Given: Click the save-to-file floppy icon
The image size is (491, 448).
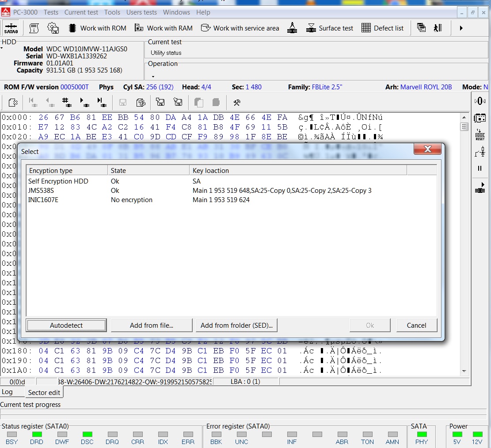Looking at the screenshot, I should [x=178, y=102].
